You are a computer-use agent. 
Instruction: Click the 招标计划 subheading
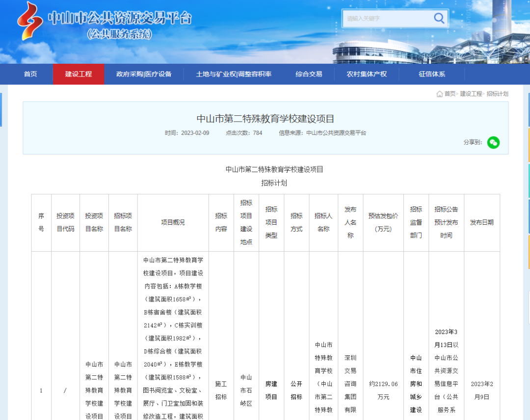tap(274, 183)
